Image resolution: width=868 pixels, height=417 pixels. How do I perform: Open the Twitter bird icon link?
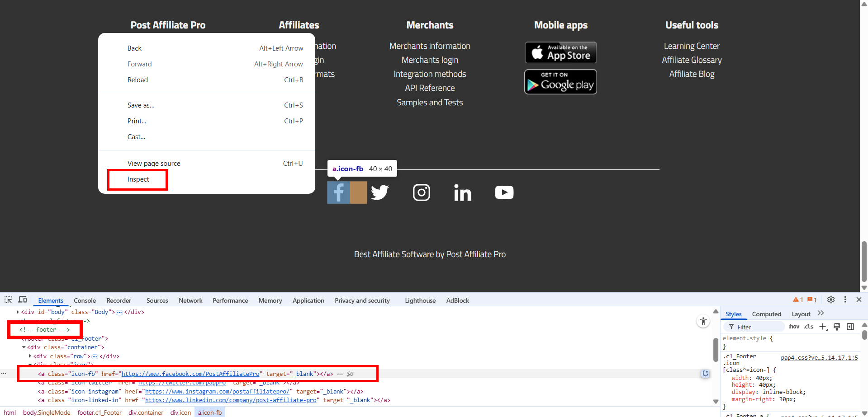pos(380,192)
